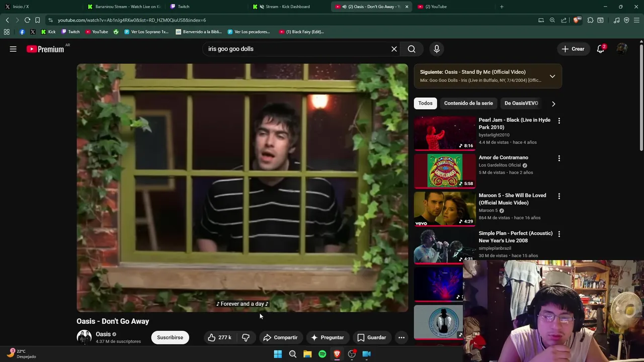Open the zoom magnifier in address bar
The width and height of the screenshot is (644, 362).
click(552, 20)
